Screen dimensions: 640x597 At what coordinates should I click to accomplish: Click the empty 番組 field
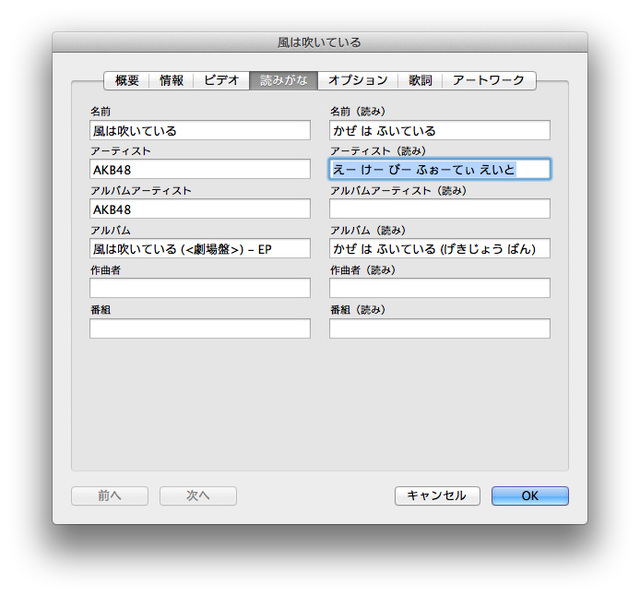click(200, 328)
